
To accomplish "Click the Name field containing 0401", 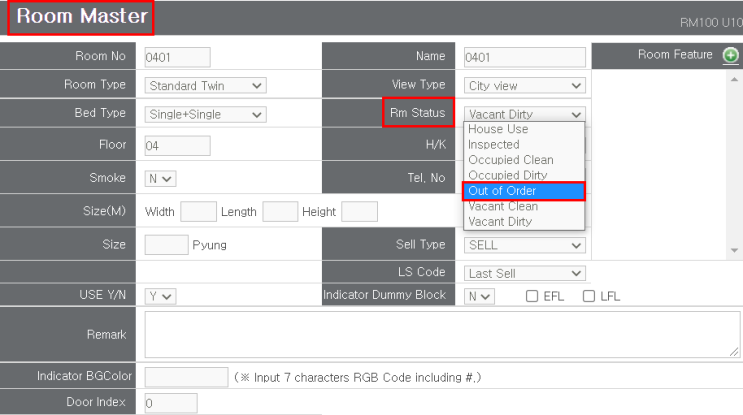I will [525, 57].
